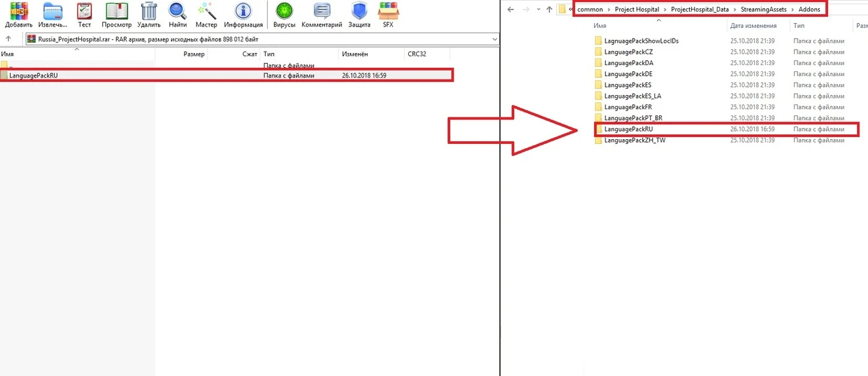Click the common breadcrumb segment
Image resolution: width=868 pixels, height=376 pixels.
pos(590,10)
